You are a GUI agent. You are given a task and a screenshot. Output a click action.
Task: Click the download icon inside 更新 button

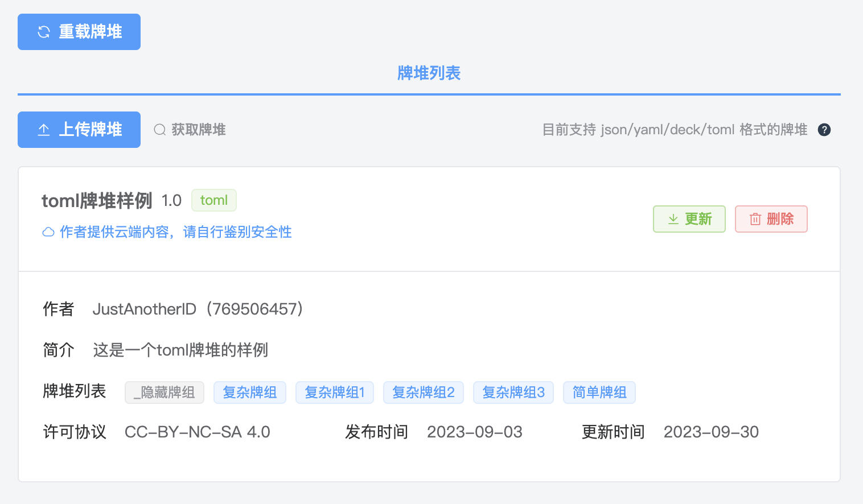(673, 219)
